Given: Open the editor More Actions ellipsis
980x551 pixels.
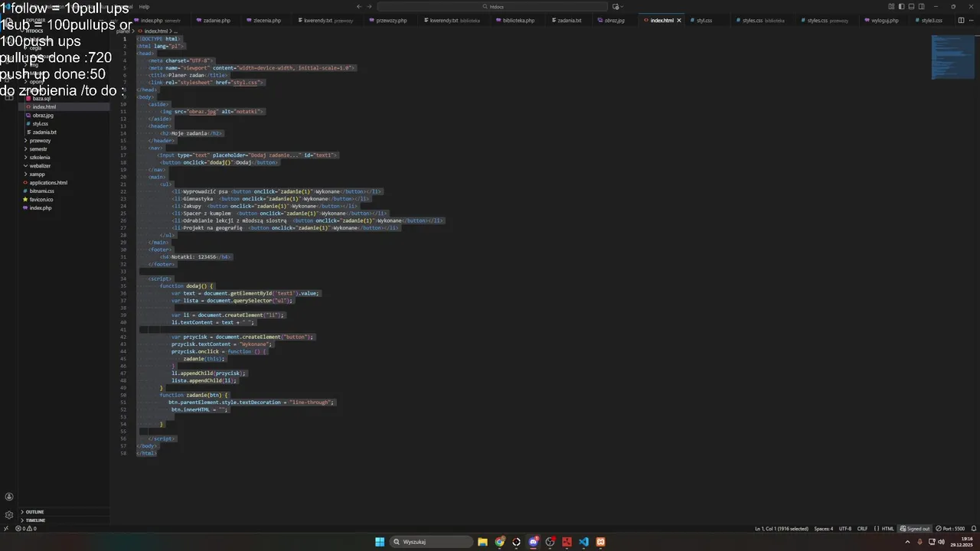Looking at the screenshot, I should click(971, 20).
